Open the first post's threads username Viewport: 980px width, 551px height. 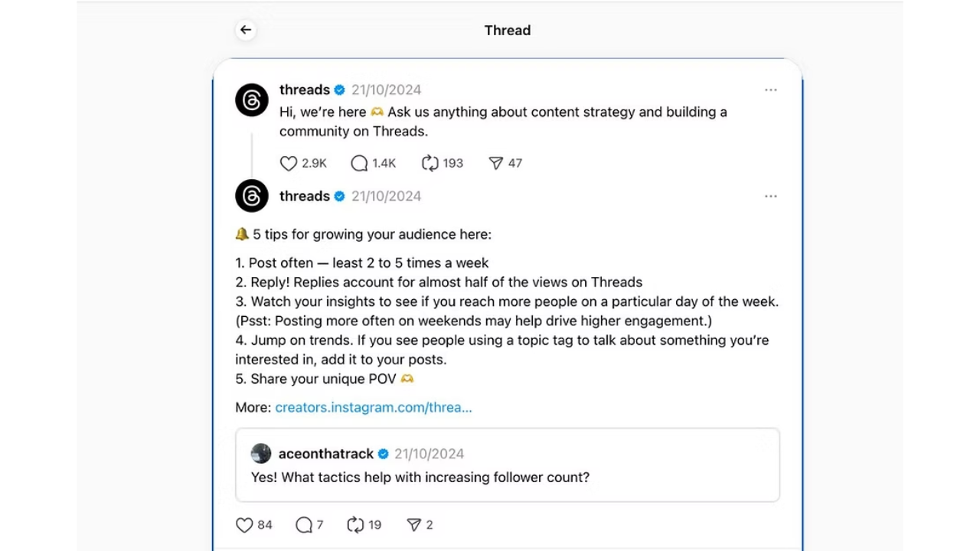[304, 90]
